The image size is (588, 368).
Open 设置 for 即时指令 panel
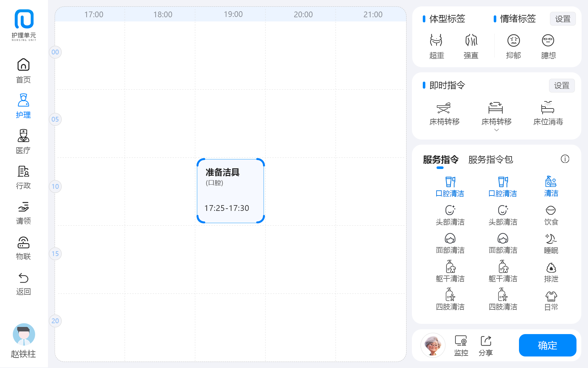pyautogui.click(x=561, y=86)
